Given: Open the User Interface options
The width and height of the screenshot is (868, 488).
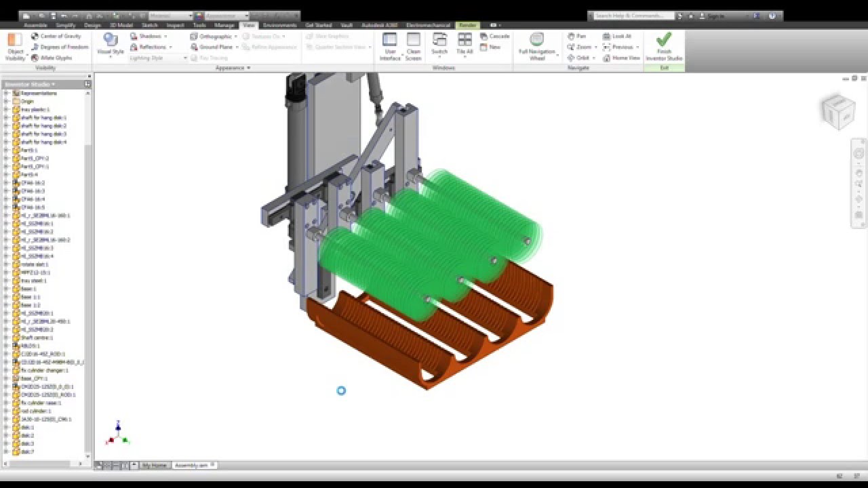Looking at the screenshot, I should 390,47.
